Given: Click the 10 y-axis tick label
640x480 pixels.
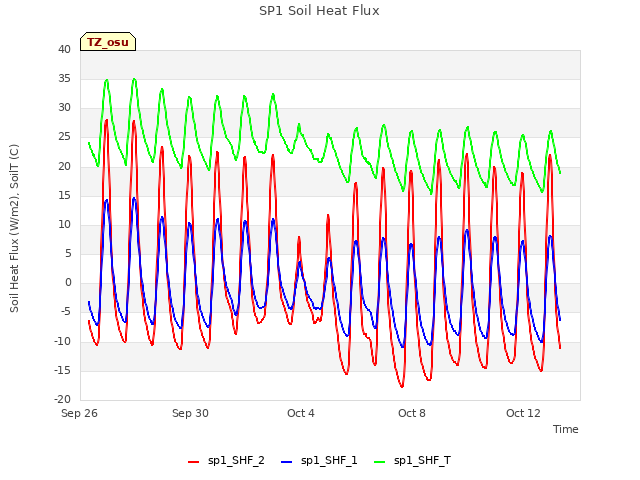Looking at the screenshot, I should coord(64,224).
